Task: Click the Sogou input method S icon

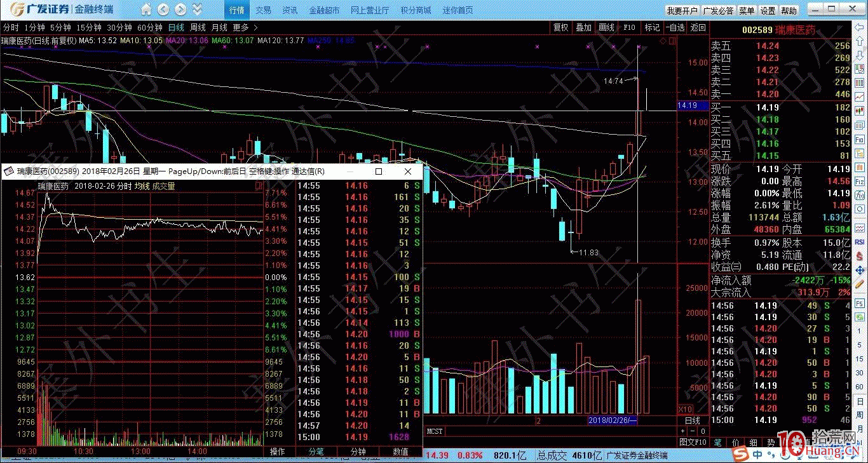Action: point(740,454)
